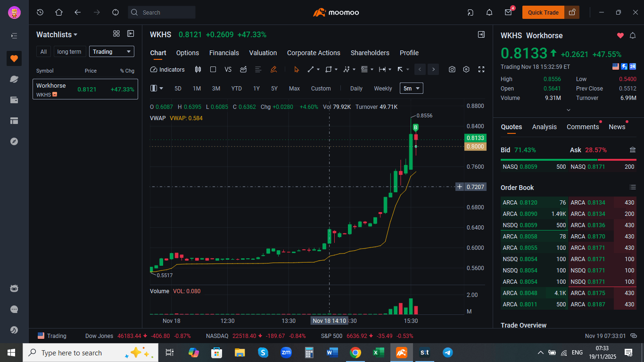Open the Watchlists dropdown
The height and width of the screenshot is (362, 644).
pos(57,34)
